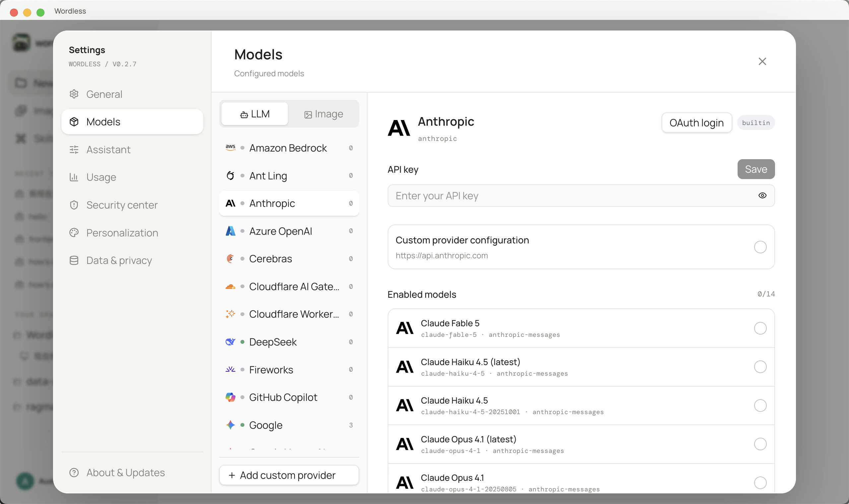Open Data & privacy settings

click(132, 260)
